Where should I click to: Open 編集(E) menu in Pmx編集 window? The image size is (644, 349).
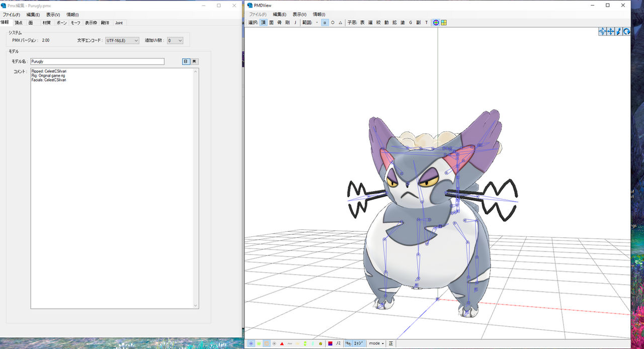click(x=33, y=15)
